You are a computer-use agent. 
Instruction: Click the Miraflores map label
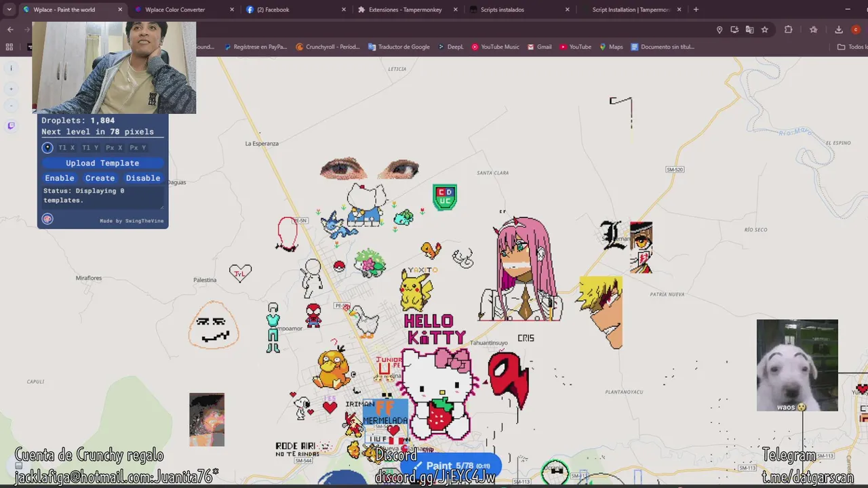(89, 278)
